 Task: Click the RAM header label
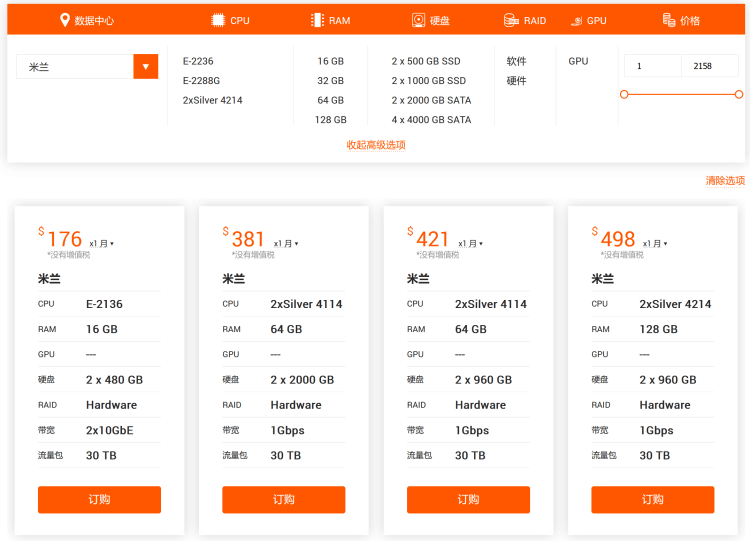pyautogui.click(x=340, y=21)
